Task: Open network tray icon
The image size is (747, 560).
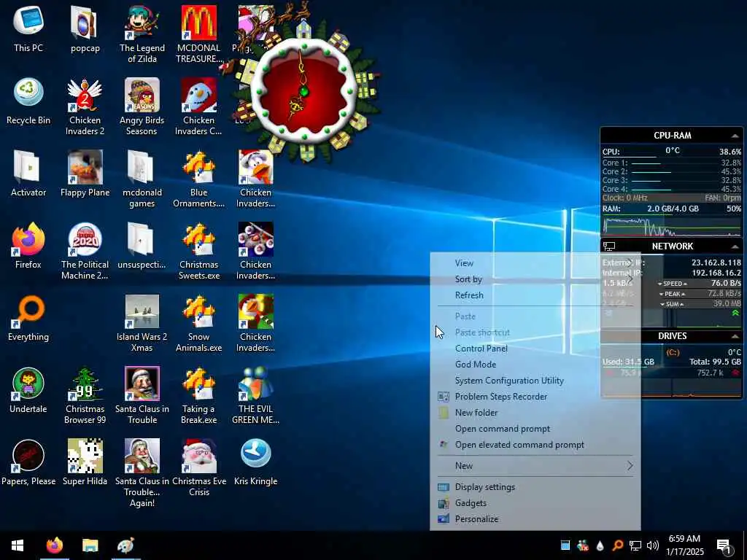Action: coord(635,545)
